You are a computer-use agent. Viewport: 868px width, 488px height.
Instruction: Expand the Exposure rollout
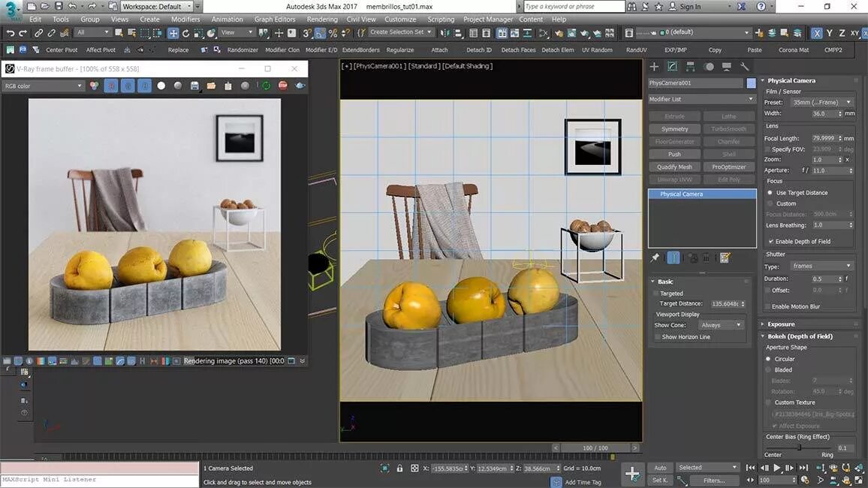[x=781, y=324]
